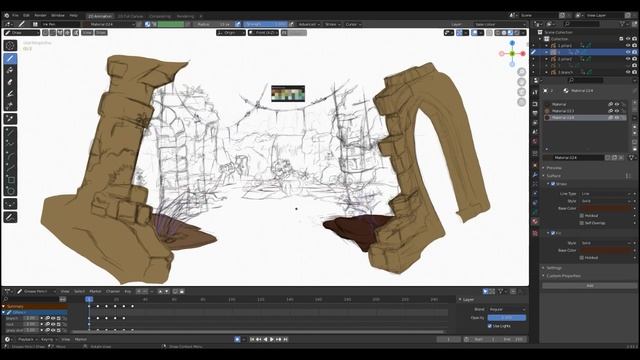This screenshot has height=360, width=640.
Task: Select the Annotate tool
Action: [x=10, y=217]
